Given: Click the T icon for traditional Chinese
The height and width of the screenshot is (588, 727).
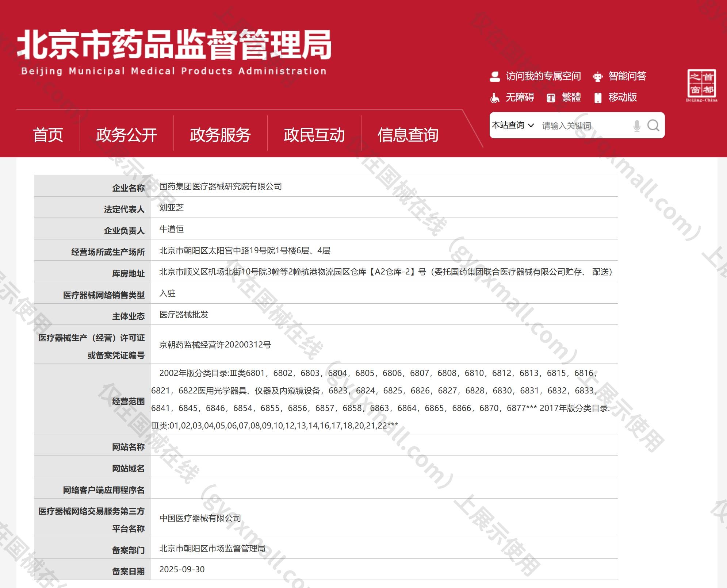Looking at the screenshot, I should tap(551, 98).
